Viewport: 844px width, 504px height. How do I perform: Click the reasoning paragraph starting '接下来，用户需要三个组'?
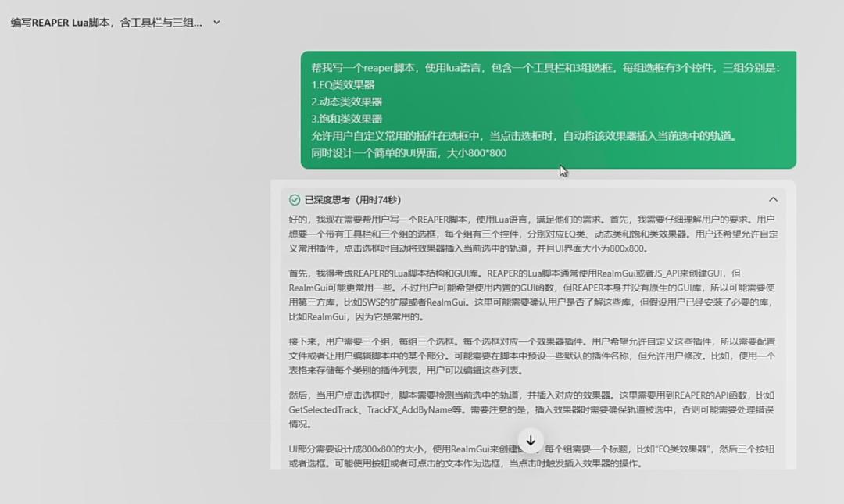click(x=533, y=356)
